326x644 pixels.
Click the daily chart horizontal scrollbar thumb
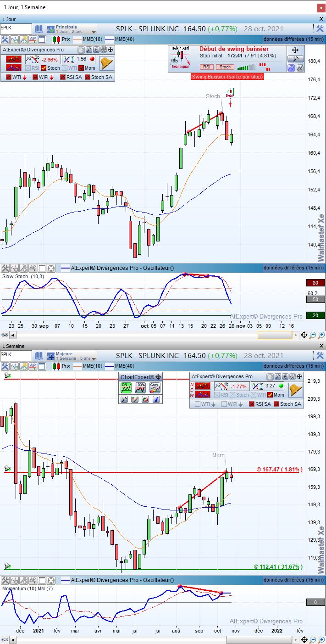275,336
